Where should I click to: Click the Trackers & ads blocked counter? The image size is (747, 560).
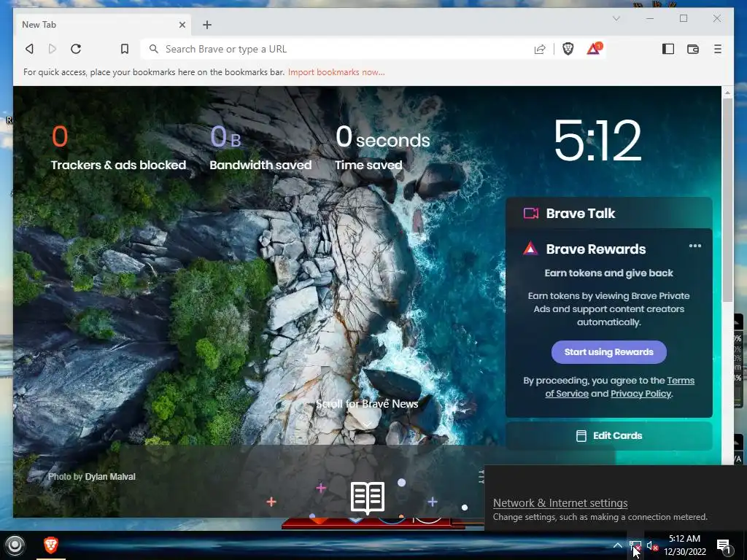tap(118, 147)
